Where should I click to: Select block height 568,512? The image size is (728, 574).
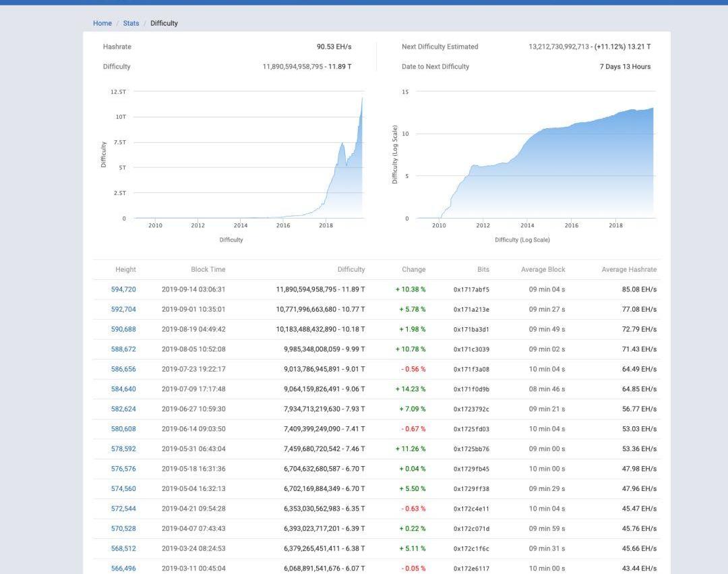[x=123, y=548]
